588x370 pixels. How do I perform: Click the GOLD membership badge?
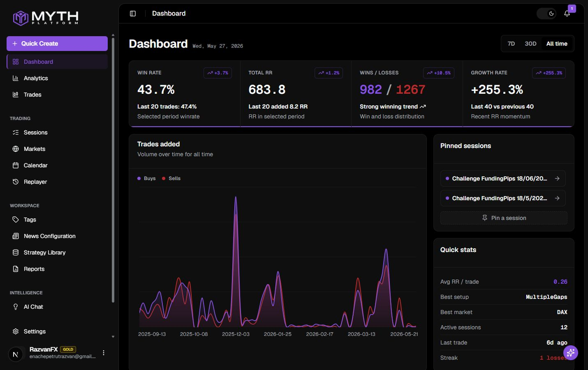68,349
